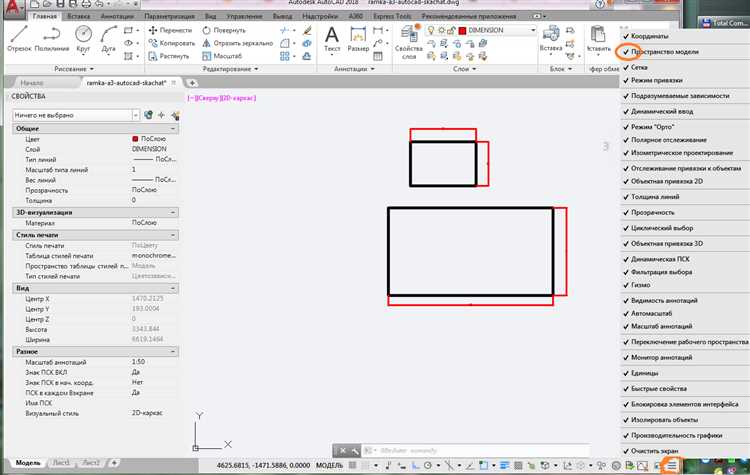
Task: Select the Дуга (Arc) tool
Action: pyautogui.click(x=109, y=38)
